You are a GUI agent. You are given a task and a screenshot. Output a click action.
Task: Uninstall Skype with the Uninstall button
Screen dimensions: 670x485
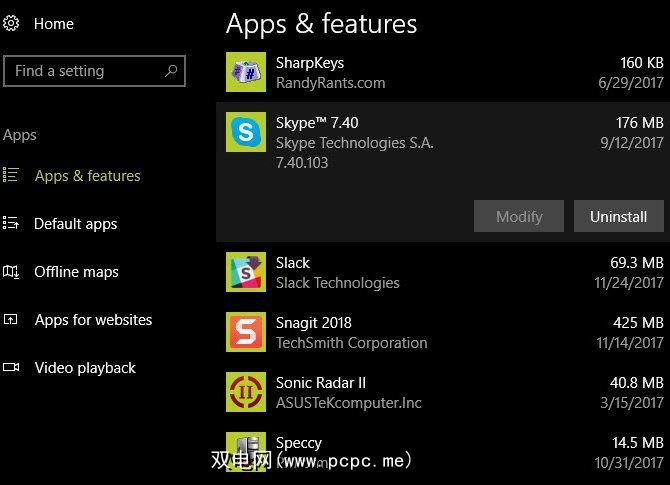click(618, 216)
